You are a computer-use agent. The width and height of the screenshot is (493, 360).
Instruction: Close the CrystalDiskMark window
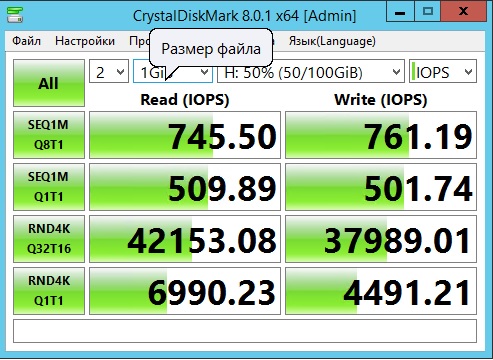coord(463,11)
